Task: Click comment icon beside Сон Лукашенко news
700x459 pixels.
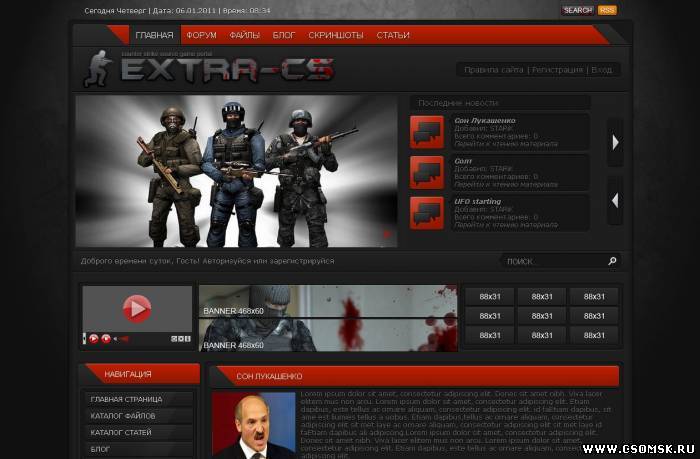Action: (x=427, y=132)
